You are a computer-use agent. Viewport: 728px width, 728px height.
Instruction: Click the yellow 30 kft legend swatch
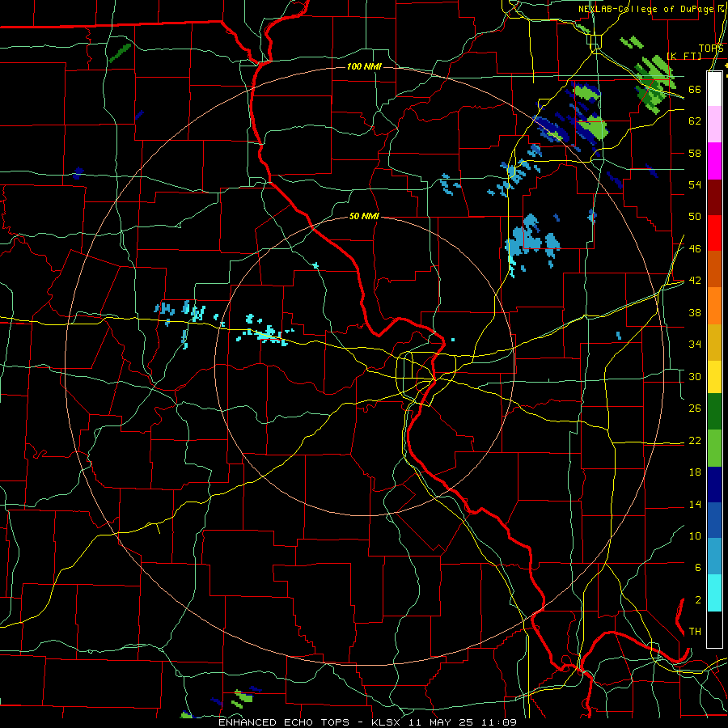point(714,377)
